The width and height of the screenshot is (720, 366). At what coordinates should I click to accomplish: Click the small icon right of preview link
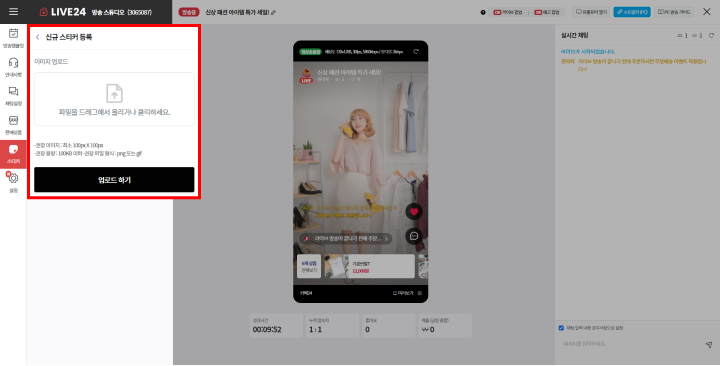click(x=420, y=293)
